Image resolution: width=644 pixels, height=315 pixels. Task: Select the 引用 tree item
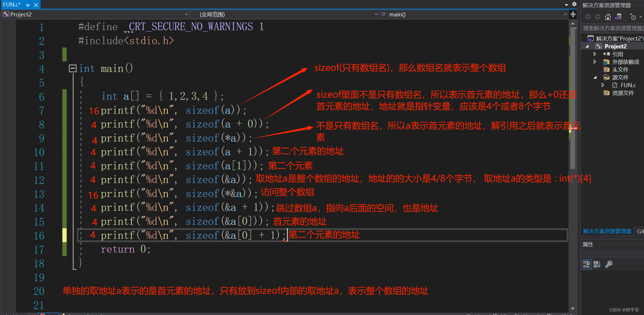[617, 54]
